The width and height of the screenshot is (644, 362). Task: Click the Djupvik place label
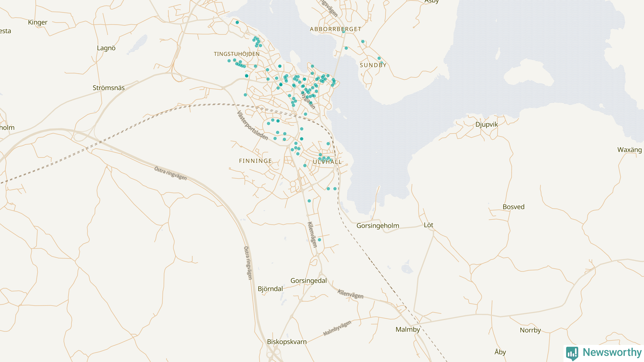487,124
